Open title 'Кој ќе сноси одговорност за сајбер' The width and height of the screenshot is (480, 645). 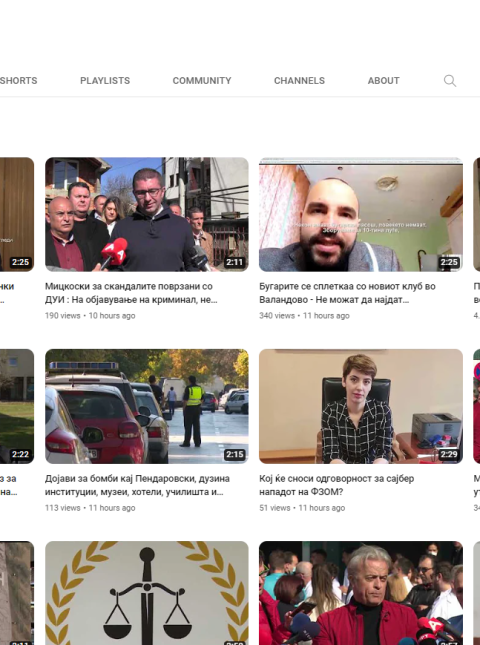point(336,485)
